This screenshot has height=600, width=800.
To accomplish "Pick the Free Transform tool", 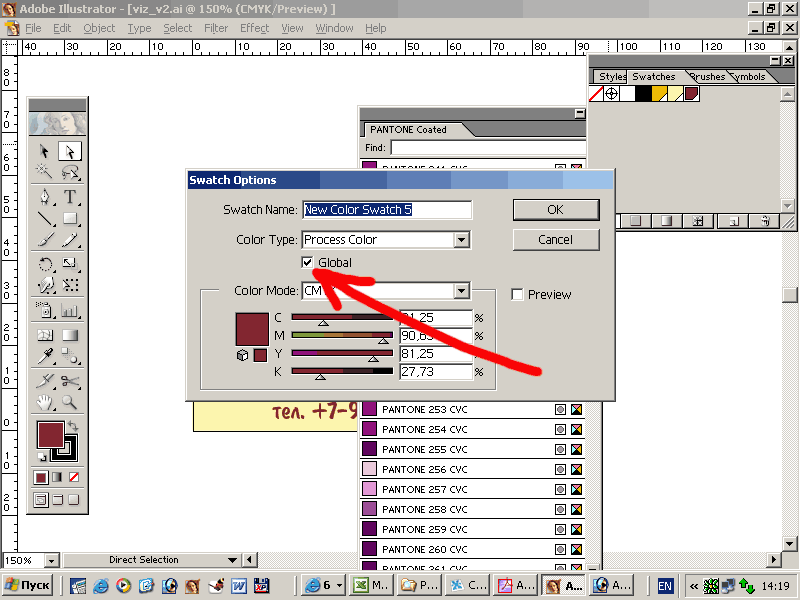I will tap(70, 285).
